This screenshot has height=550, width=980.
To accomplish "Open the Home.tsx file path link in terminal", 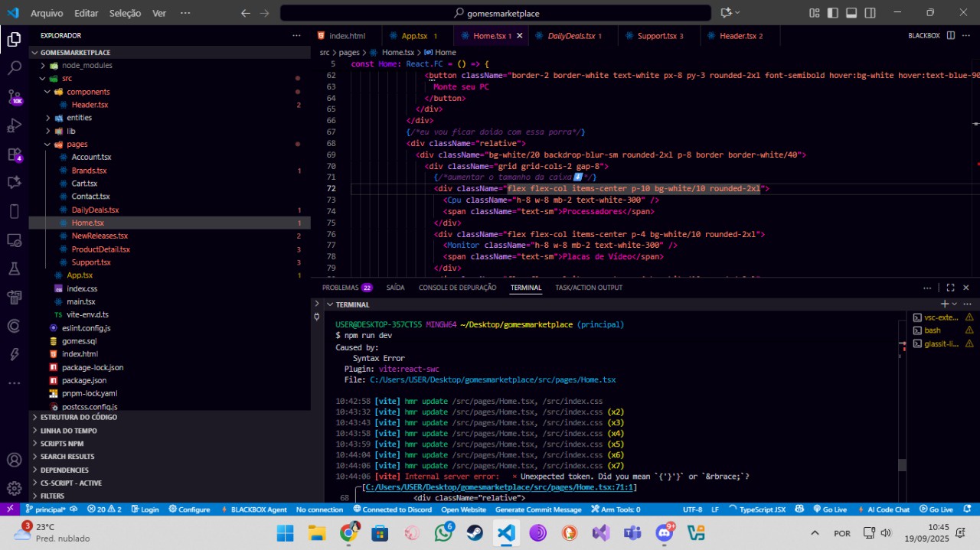I will [x=492, y=379].
